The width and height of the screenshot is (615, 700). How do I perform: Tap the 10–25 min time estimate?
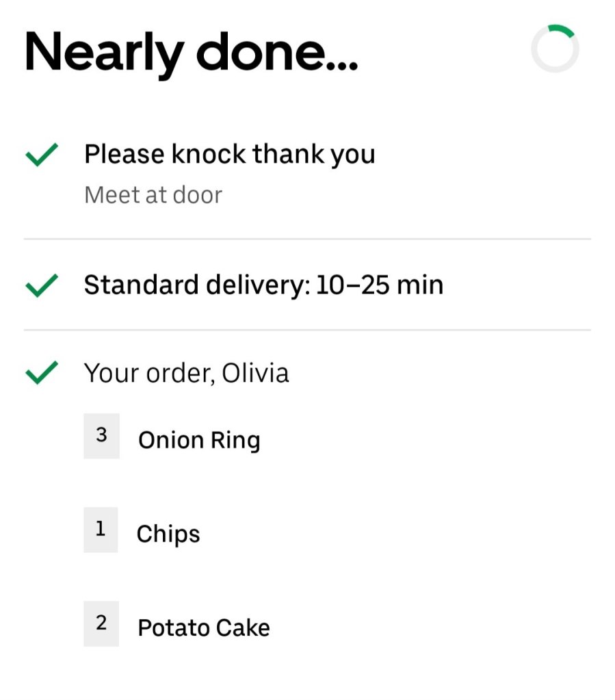point(380,285)
